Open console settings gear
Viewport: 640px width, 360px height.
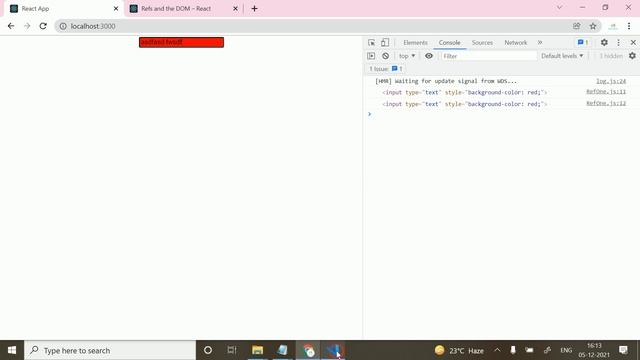pos(632,56)
